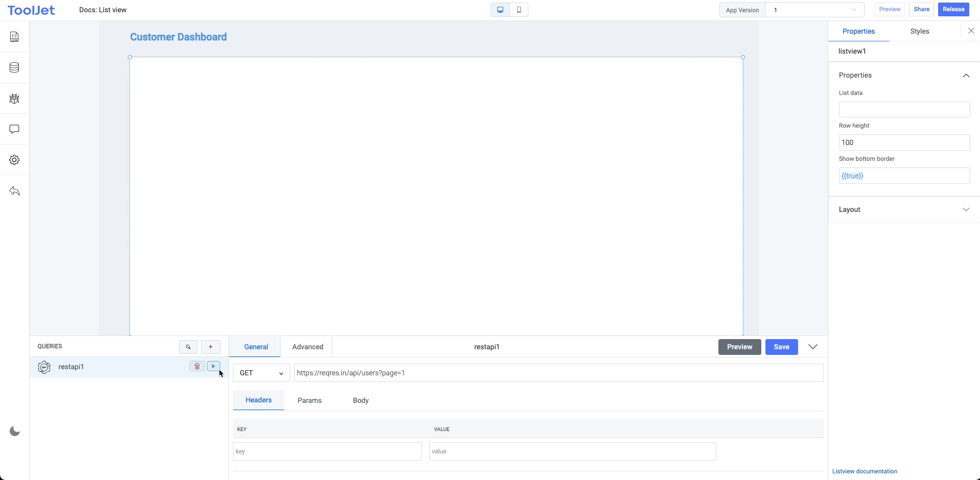Search queries using the magnifier icon
This screenshot has height=480, width=980.
tap(188, 347)
